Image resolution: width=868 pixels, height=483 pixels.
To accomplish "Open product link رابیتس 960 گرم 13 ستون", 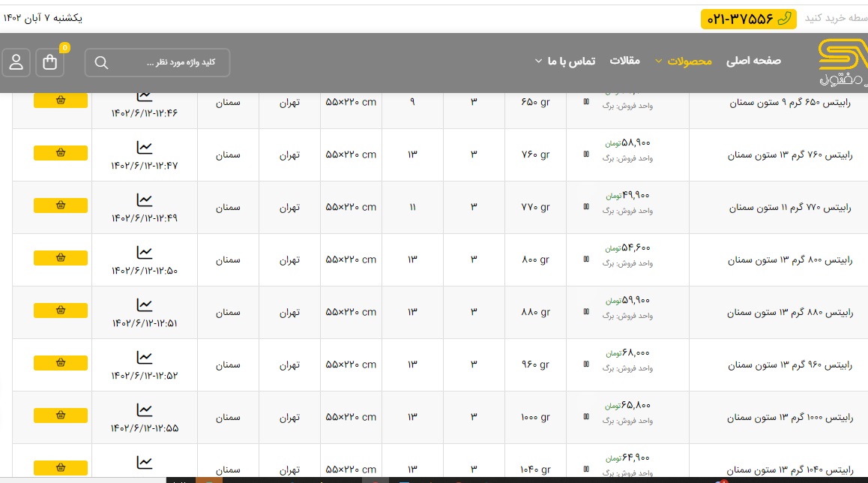I will (789, 365).
